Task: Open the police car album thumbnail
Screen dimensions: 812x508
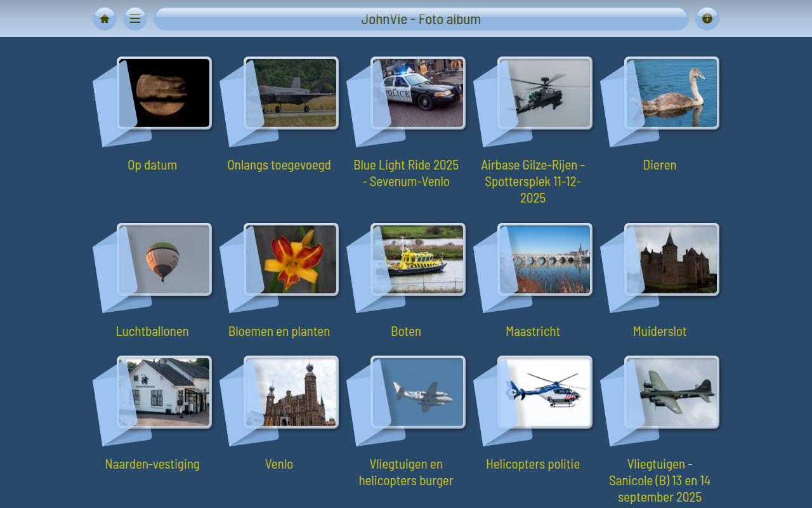Action: [418, 93]
